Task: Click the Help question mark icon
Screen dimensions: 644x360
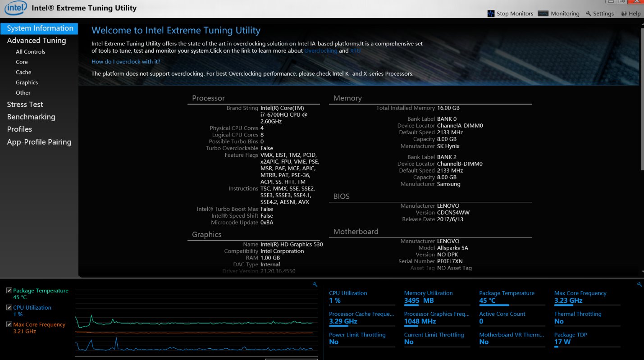Action: point(624,14)
